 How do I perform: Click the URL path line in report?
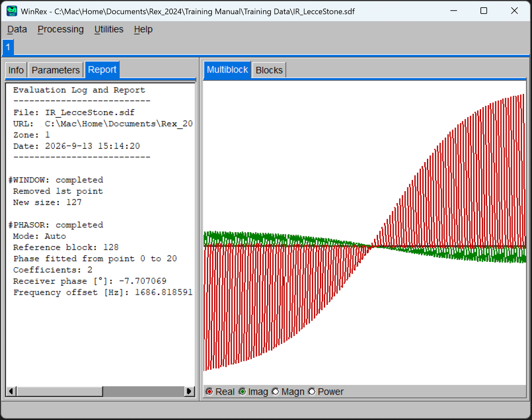(103, 124)
